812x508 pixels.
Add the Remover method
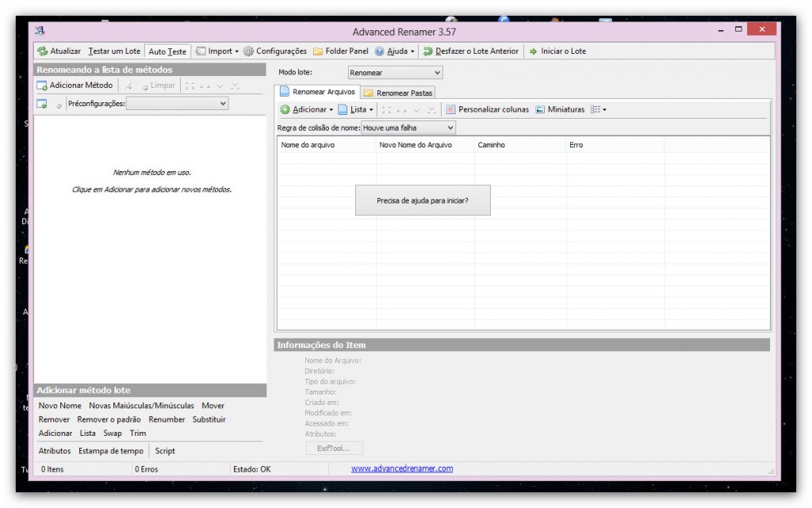tap(54, 419)
